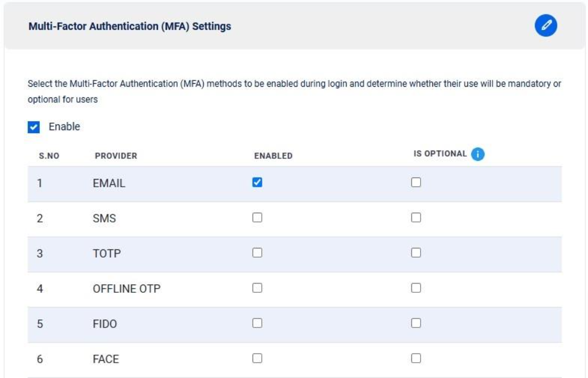Disable the EMAIL provider enabled checkbox
588x378 pixels.
(x=257, y=183)
